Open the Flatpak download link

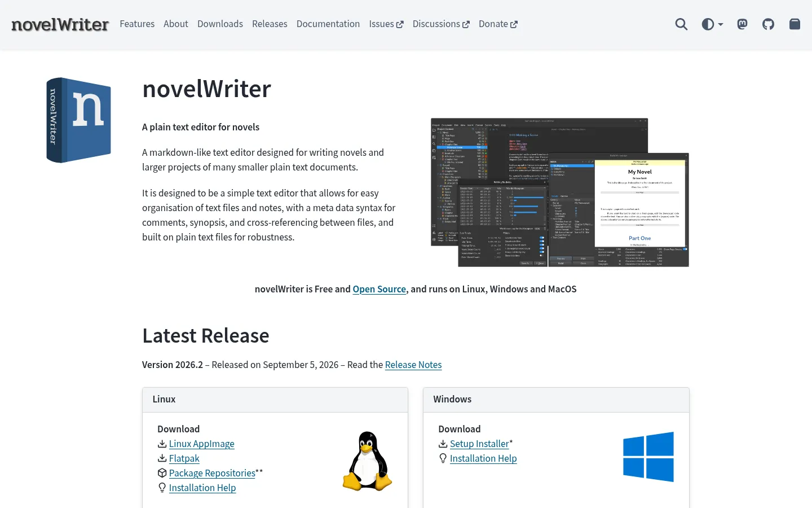(184, 458)
